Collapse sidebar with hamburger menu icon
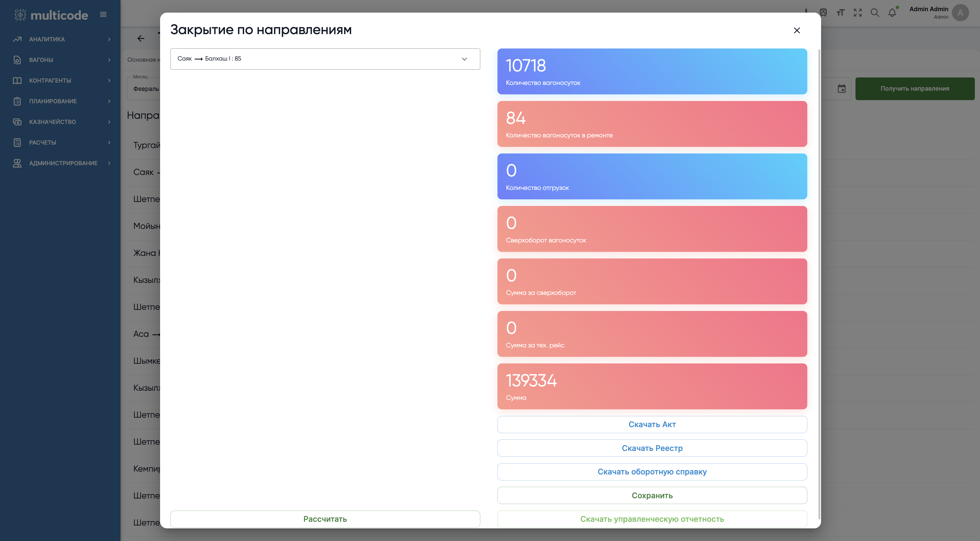 (103, 14)
